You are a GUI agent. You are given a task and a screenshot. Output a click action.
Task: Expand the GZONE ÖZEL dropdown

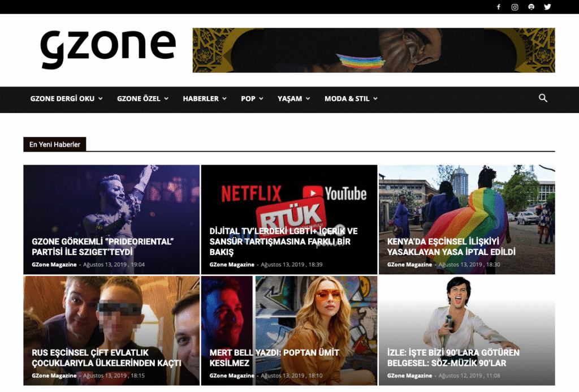[142, 98]
